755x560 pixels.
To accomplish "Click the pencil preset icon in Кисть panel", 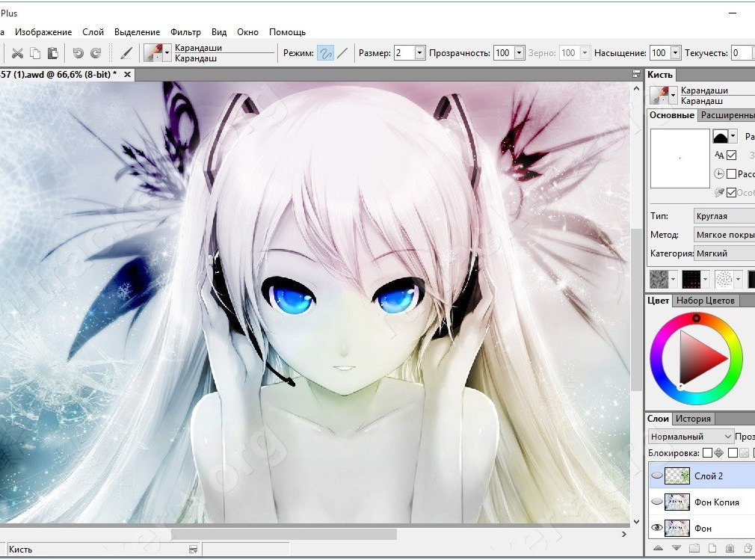I will tap(659, 95).
